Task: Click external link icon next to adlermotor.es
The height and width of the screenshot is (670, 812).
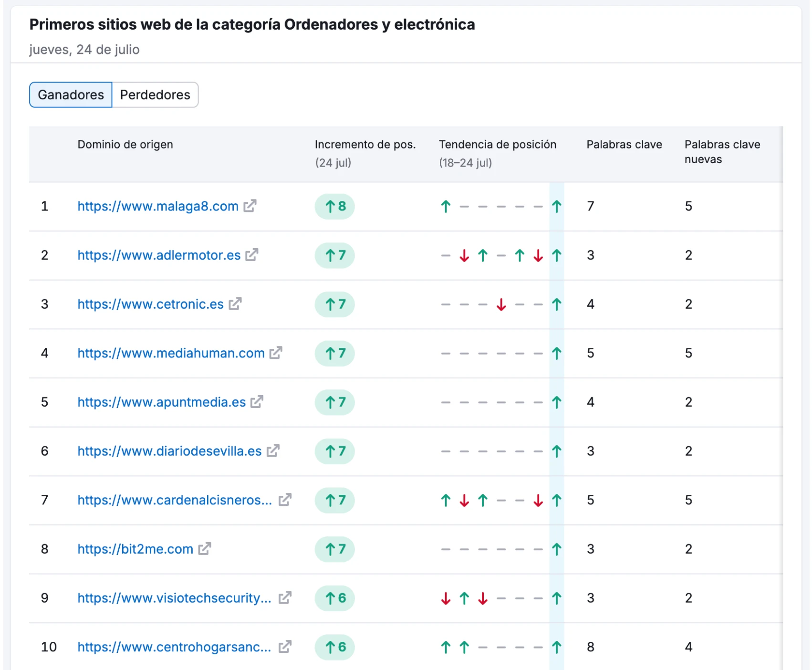Action: (x=252, y=255)
